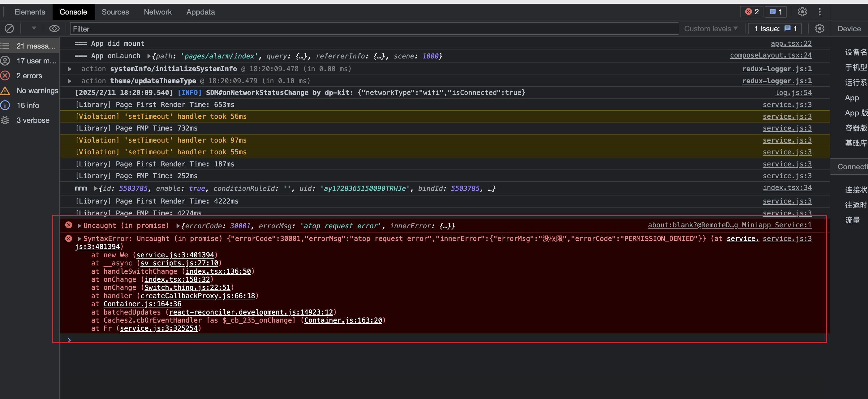
Task: Open service.js:3:325254 stack link
Action: [x=159, y=328]
